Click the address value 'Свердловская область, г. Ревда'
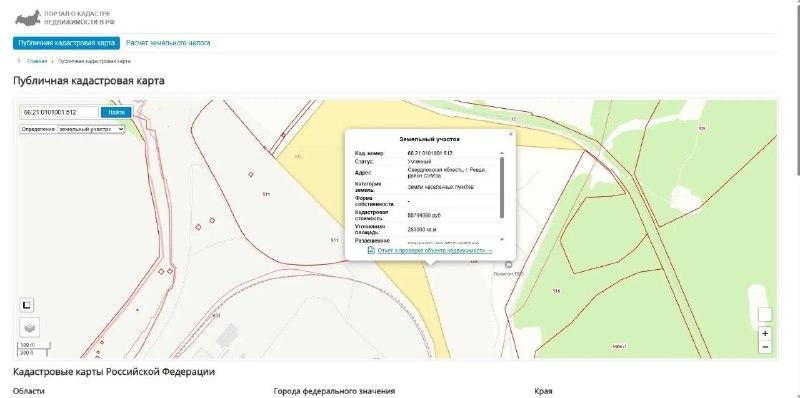Image resolution: width=800 pixels, height=398 pixels. [x=446, y=172]
